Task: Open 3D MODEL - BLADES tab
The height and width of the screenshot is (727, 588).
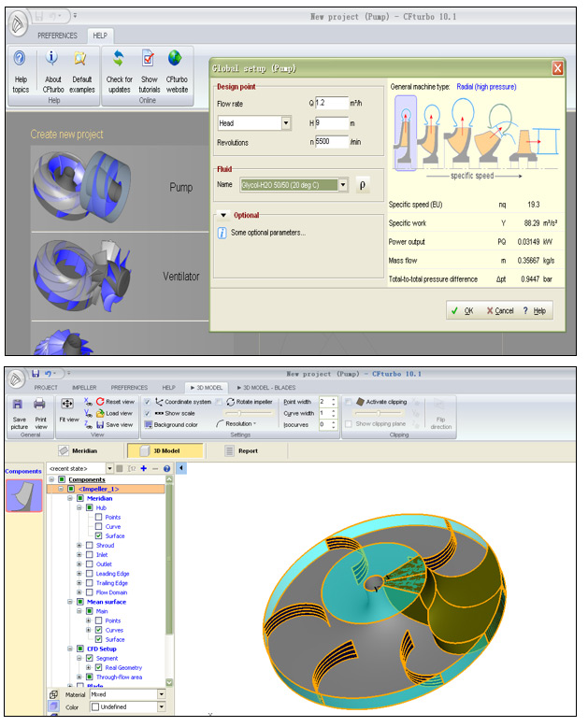Action: pos(266,388)
